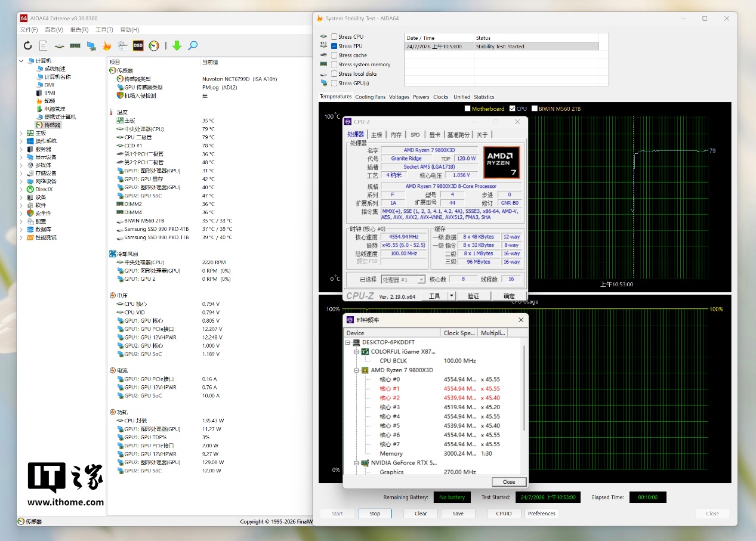The height and width of the screenshot is (541, 756).
Task: Collapse the AMD Ryzen 7 9800X3D node
Action: pos(356,370)
